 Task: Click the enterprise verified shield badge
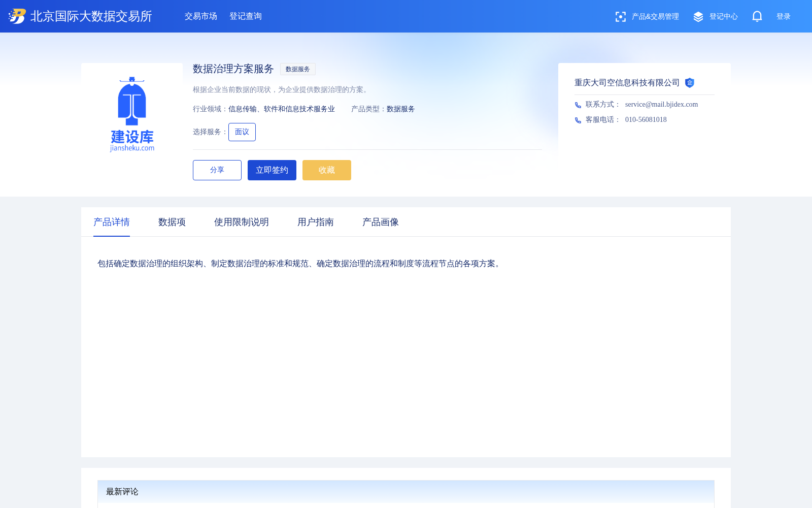point(690,83)
